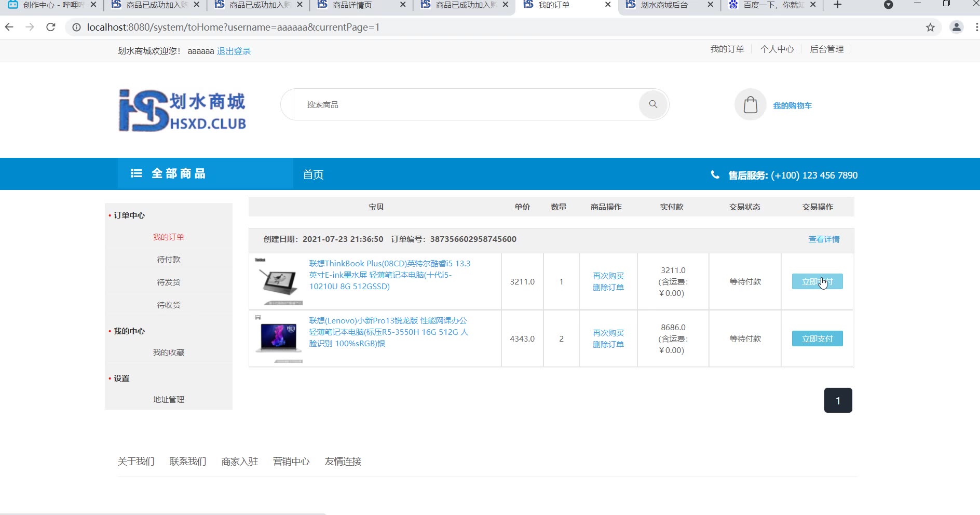Reload the page using the refresh icon
Viewport: 980px width, 515px height.
pos(51,27)
